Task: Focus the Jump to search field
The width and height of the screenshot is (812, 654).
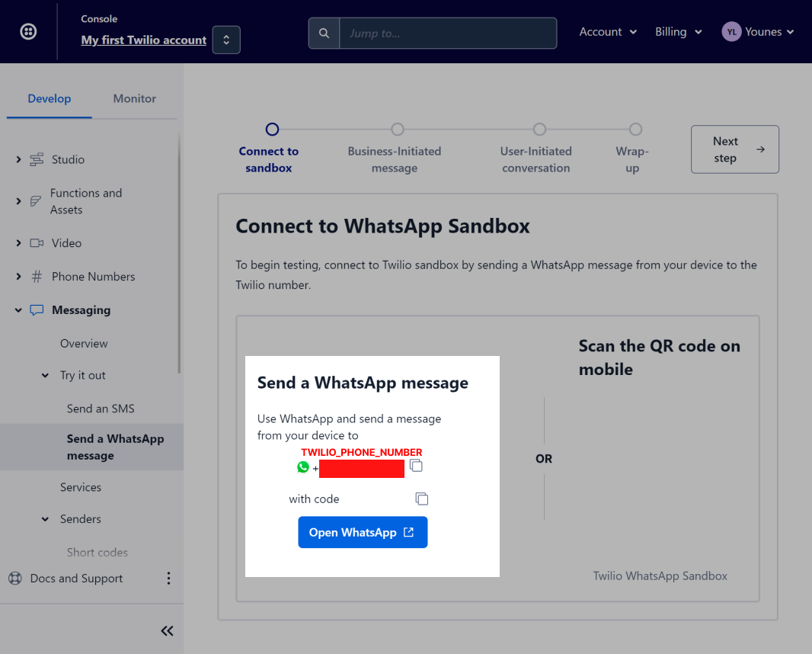Action: (x=448, y=34)
